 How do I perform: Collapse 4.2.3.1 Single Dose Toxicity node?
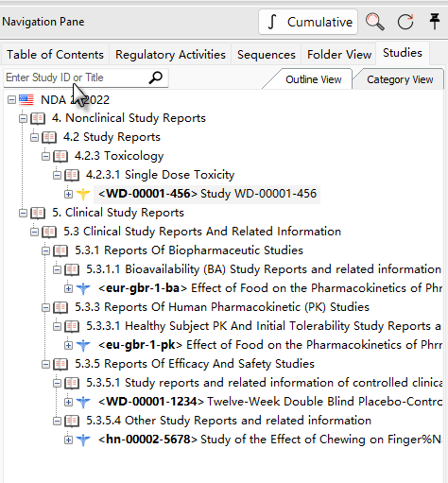coord(57,175)
